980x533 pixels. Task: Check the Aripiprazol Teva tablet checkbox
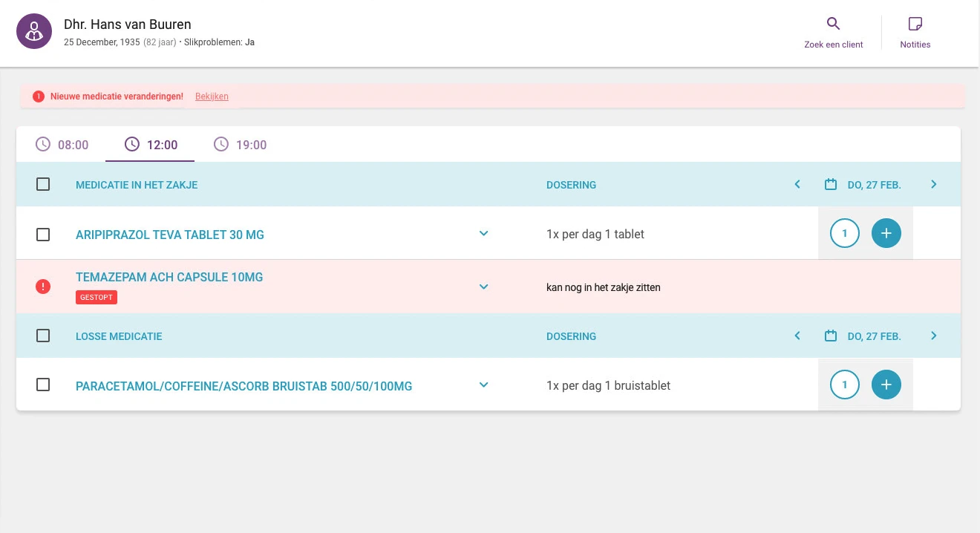(43, 235)
